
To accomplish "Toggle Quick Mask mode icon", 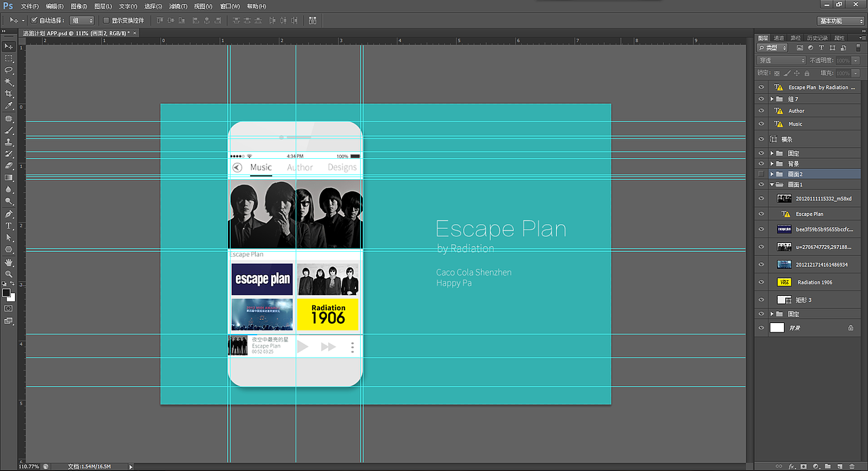I will coord(8,308).
